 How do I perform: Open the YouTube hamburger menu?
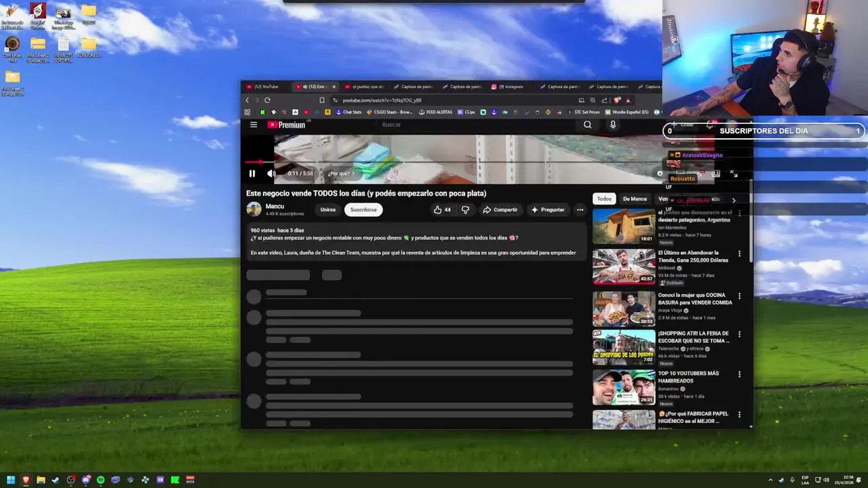click(x=254, y=125)
